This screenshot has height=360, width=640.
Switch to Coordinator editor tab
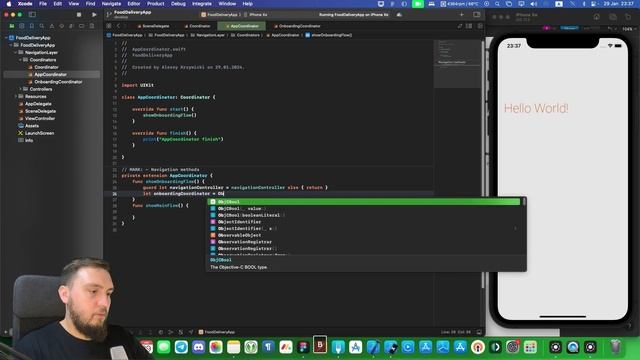click(x=197, y=26)
